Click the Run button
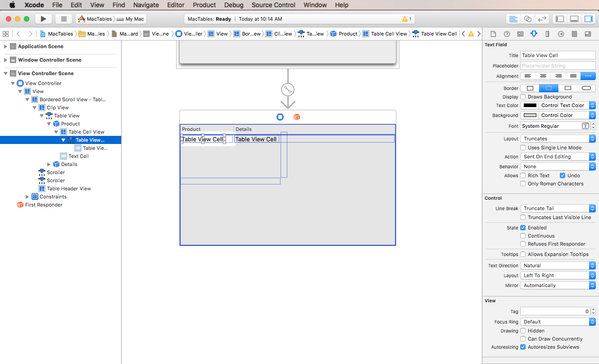599x364 pixels. [43, 18]
